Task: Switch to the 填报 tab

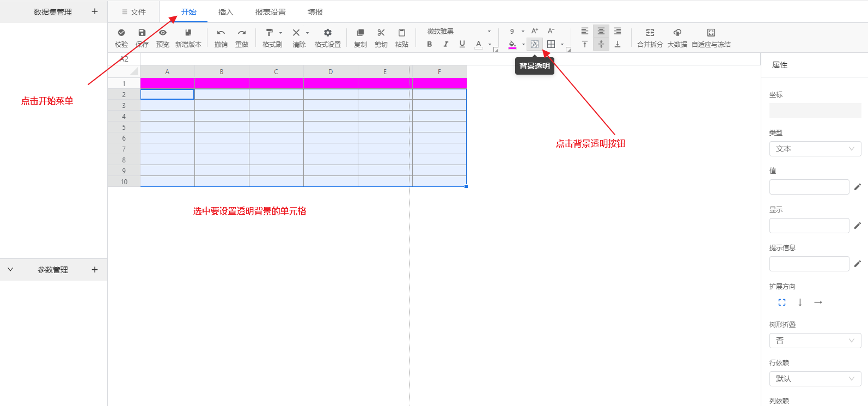Action: [315, 12]
